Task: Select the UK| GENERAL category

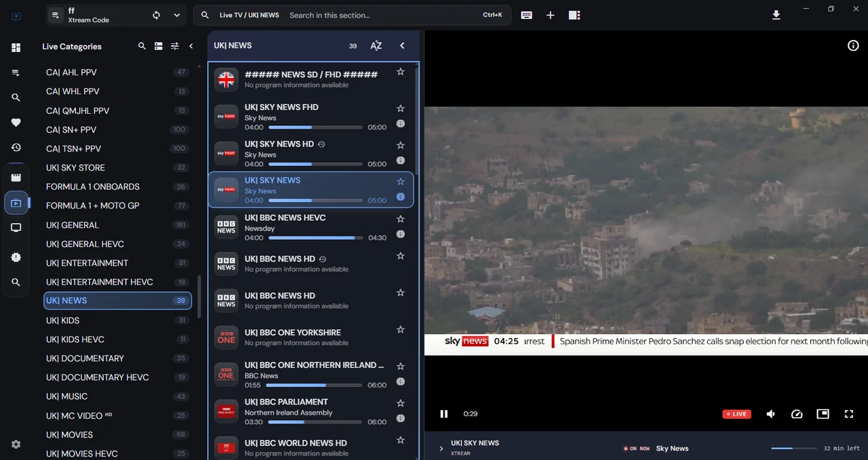Action: [x=117, y=225]
